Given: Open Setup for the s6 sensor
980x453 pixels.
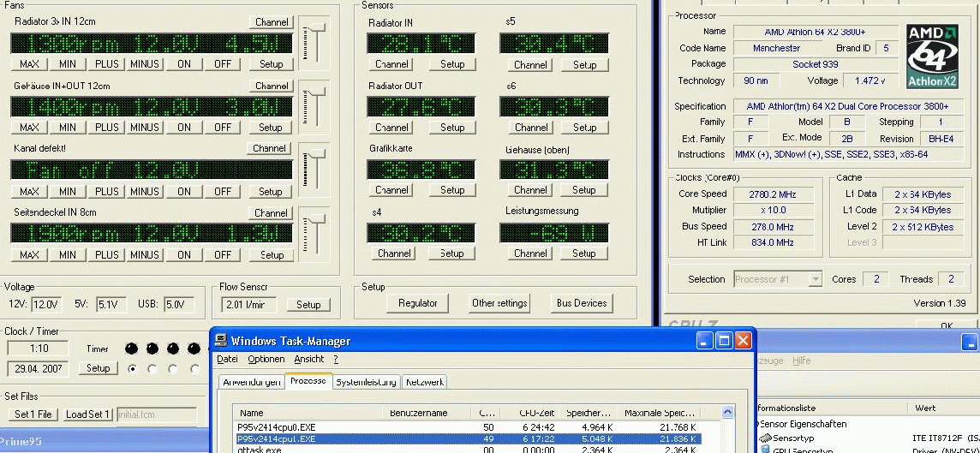Looking at the screenshot, I should pyautogui.click(x=584, y=128).
